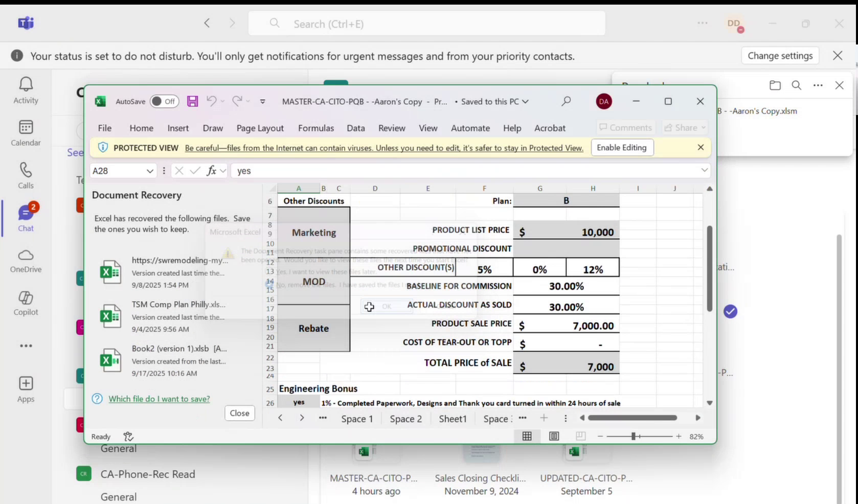The width and height of the screenshot is (858, 504).
Task: Click the Undo icon
Action: (212, 101)
